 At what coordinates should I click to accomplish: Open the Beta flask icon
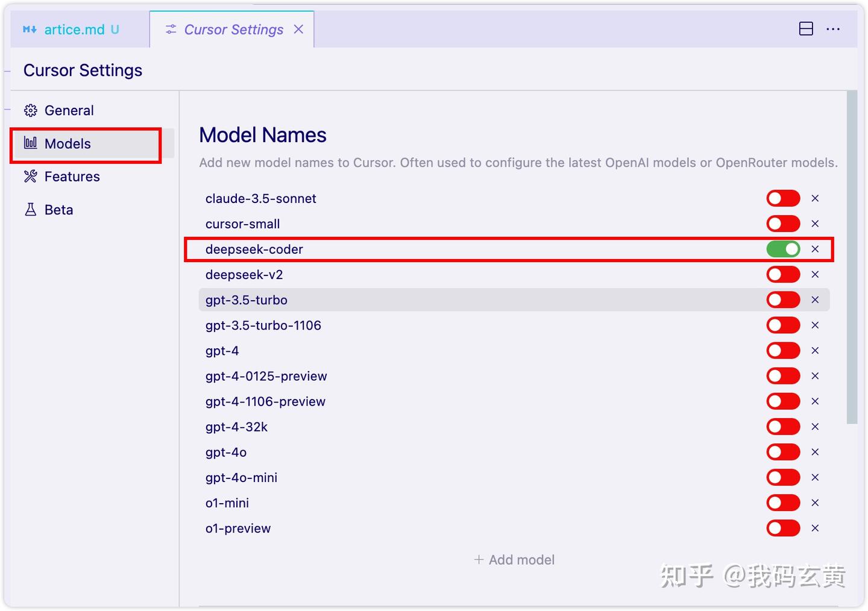[30, 209]
